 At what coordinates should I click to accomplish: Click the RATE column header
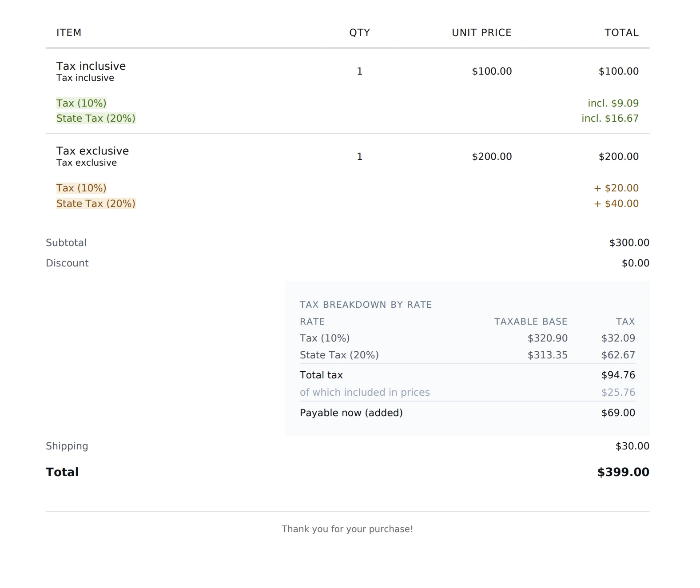(312, 322)
